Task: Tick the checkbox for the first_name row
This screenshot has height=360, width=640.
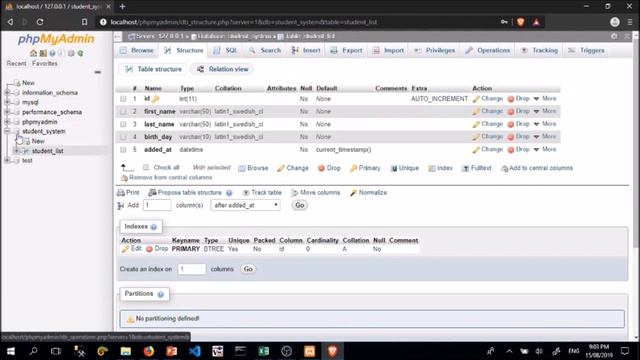Action: click(x=123, y=111)
